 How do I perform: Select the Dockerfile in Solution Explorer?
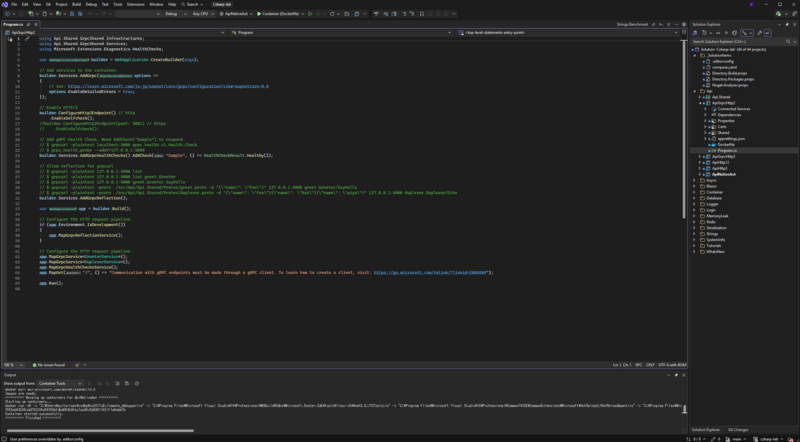click(x=726, y=144)
